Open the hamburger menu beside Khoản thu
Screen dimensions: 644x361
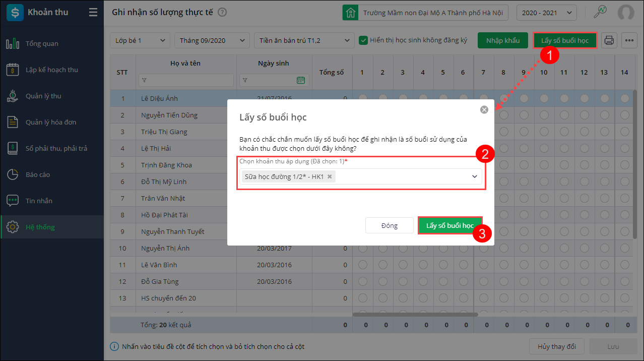93,12
